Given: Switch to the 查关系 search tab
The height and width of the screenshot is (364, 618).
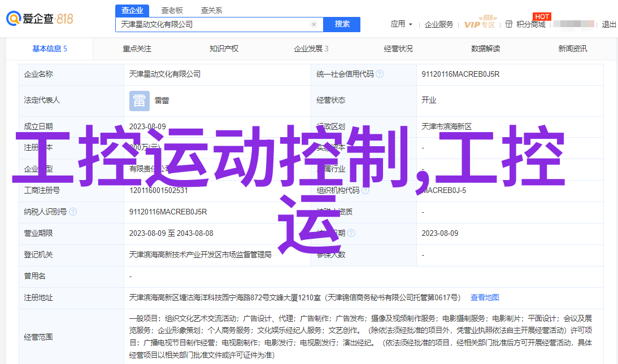Looking at the screenshot, I should 212,11.
